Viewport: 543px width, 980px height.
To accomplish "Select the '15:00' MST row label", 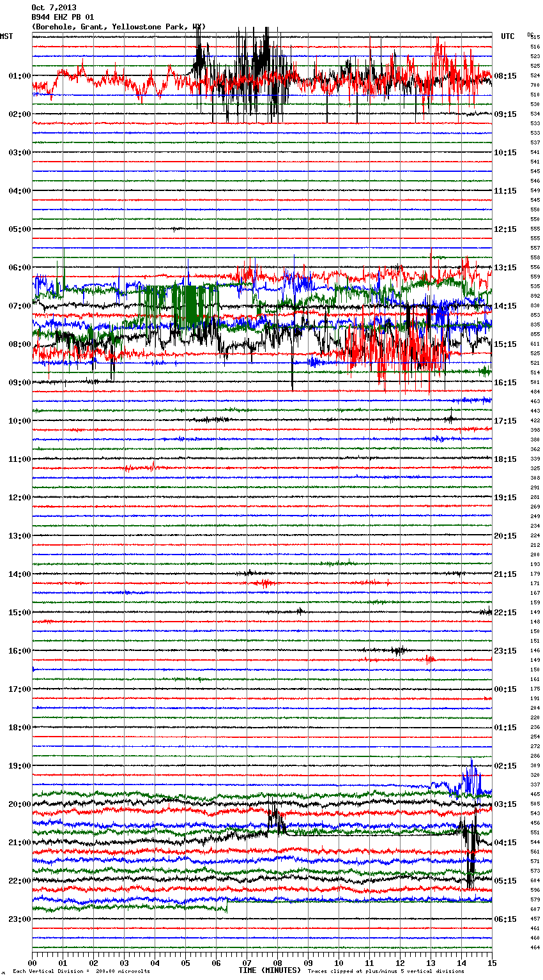I will point(19,613).
